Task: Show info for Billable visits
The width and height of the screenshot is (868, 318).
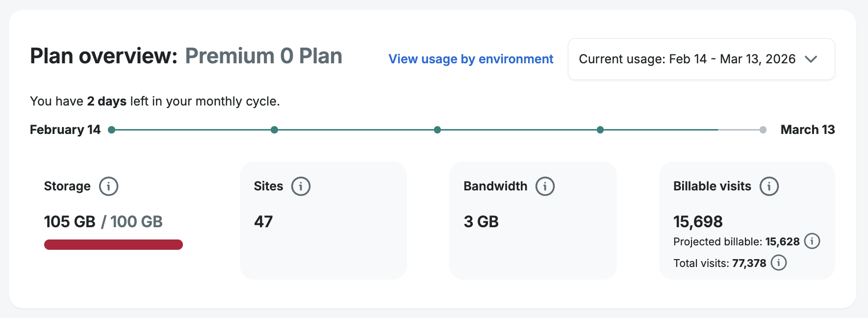Action: click(769, 186)
